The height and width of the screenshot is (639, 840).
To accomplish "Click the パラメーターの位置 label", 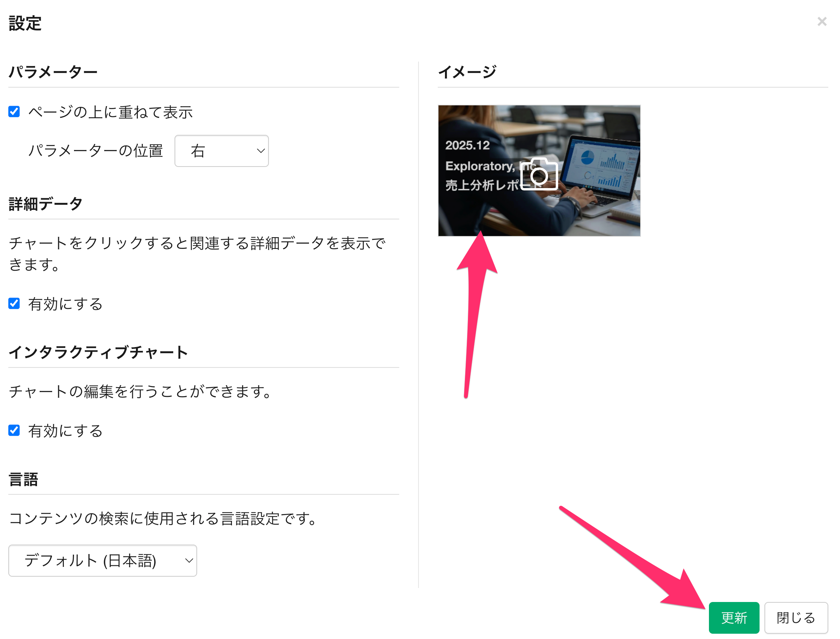I will pos(96,151).
